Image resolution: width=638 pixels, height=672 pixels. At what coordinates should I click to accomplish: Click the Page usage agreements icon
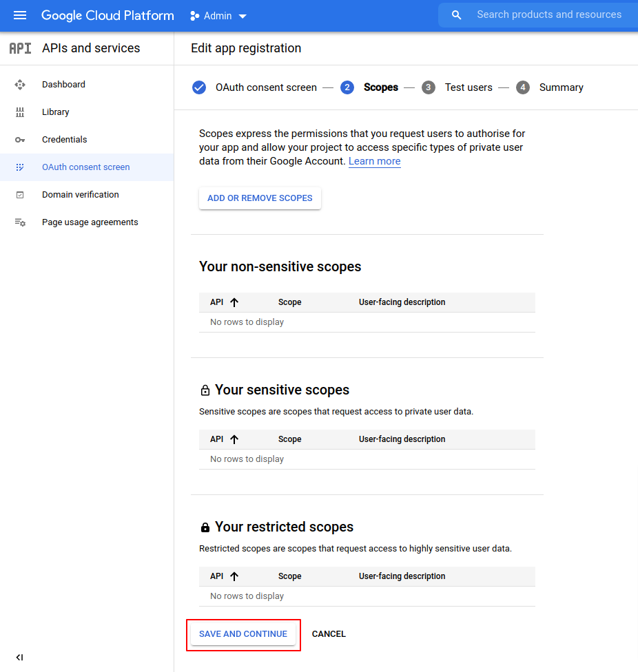(x=20, y=222)
